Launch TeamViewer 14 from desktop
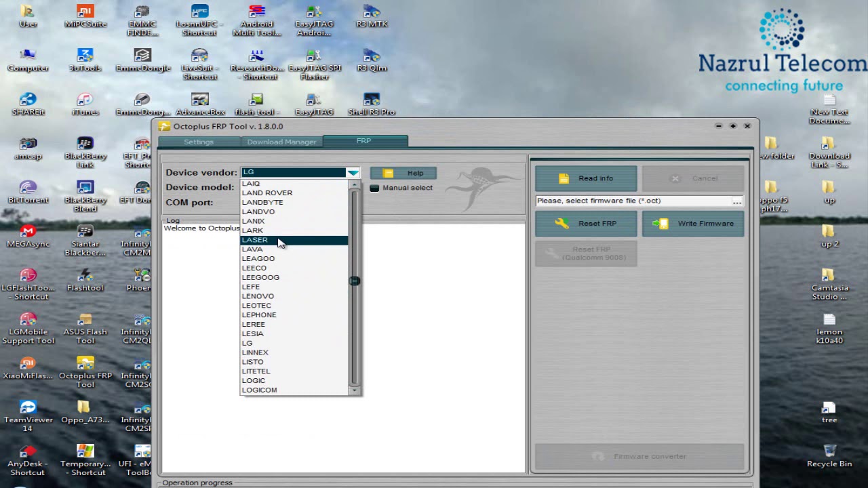This screenshot has width=868, height=488. pos(28,416)
